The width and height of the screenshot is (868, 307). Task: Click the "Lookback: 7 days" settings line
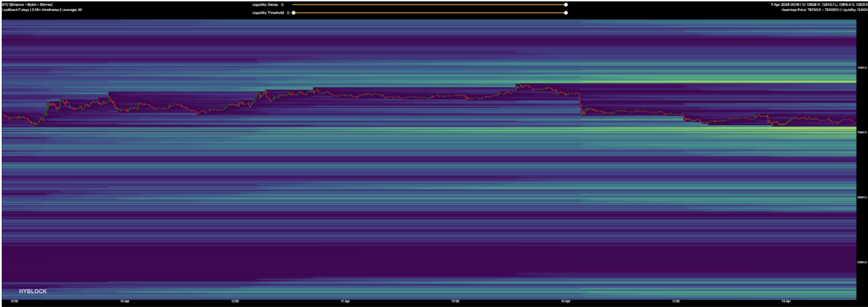click(x=42, y=10)
